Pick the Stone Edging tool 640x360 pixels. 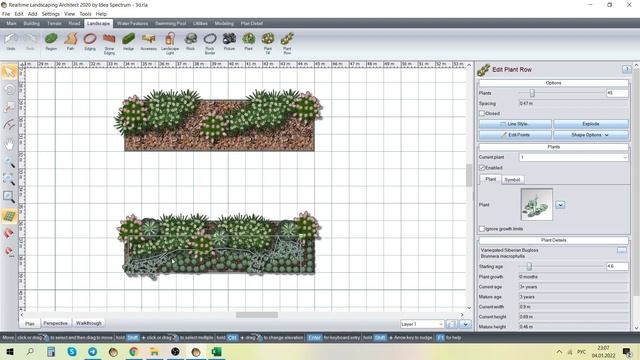[109, 44]
